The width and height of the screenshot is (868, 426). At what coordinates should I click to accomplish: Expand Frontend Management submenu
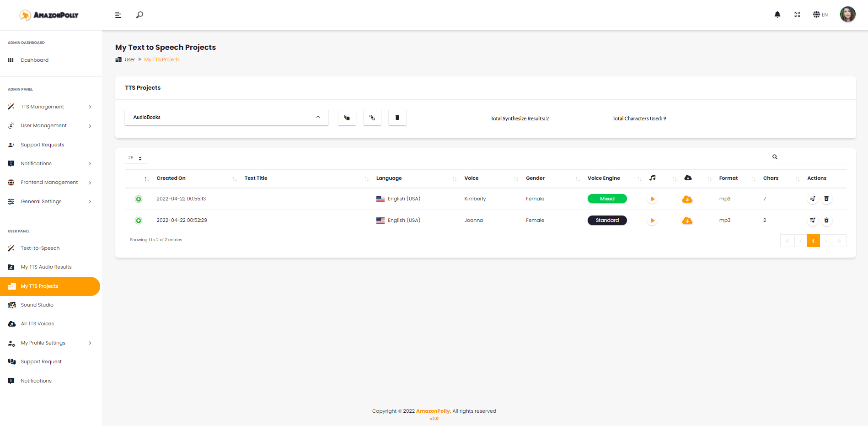[x=50, y=183]
